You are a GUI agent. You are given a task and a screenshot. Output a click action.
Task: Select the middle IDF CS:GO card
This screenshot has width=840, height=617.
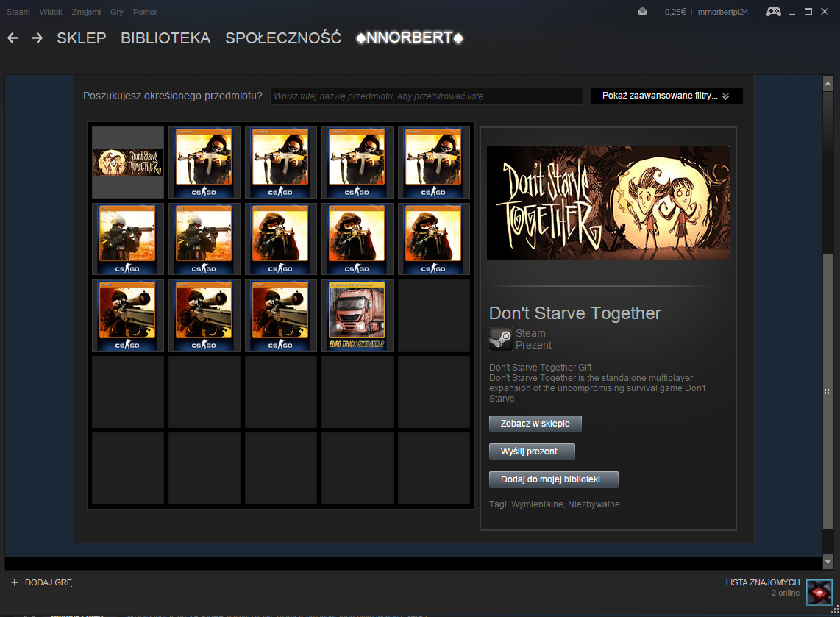click(357, 239)
